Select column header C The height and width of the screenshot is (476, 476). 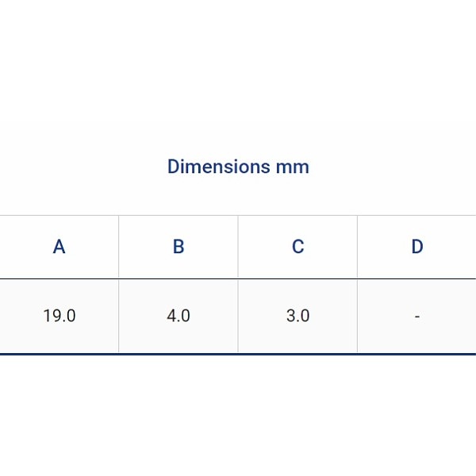pos(297,247)
